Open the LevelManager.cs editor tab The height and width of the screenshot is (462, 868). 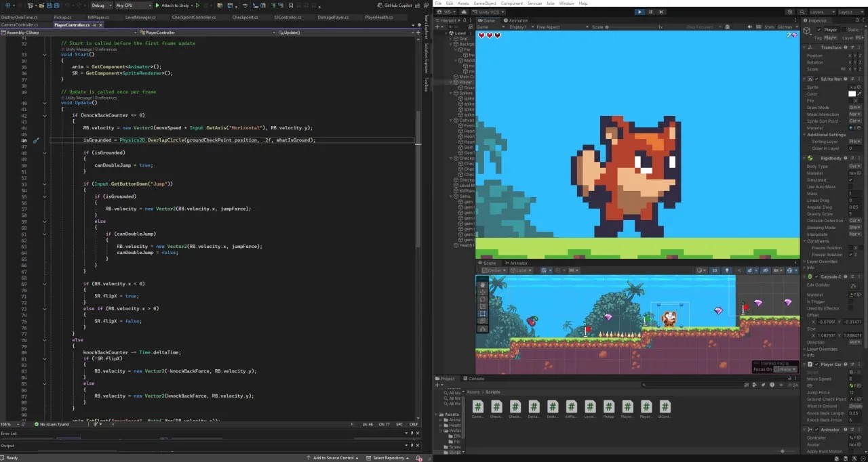(140, 17)
